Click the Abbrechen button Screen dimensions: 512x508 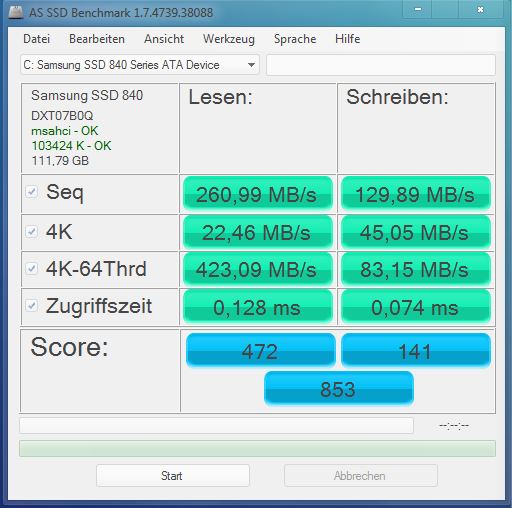[x=361, y=476]
